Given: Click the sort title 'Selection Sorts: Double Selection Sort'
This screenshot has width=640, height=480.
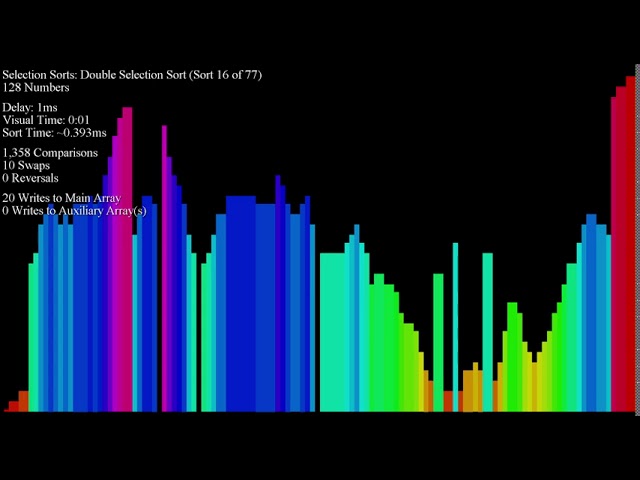Looking at the screenshot, I should pos(94,75).
